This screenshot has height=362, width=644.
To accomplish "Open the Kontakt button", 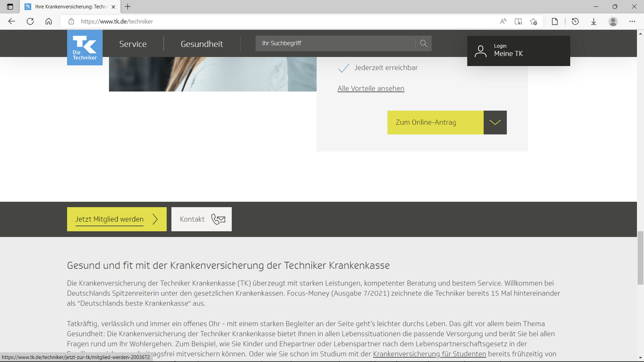I will 202,219.
